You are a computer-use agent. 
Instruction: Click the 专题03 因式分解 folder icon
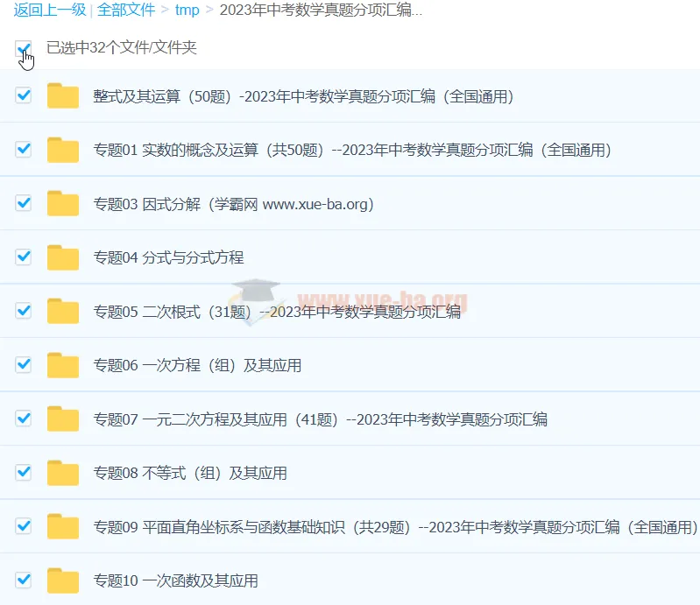pos(63,203)
